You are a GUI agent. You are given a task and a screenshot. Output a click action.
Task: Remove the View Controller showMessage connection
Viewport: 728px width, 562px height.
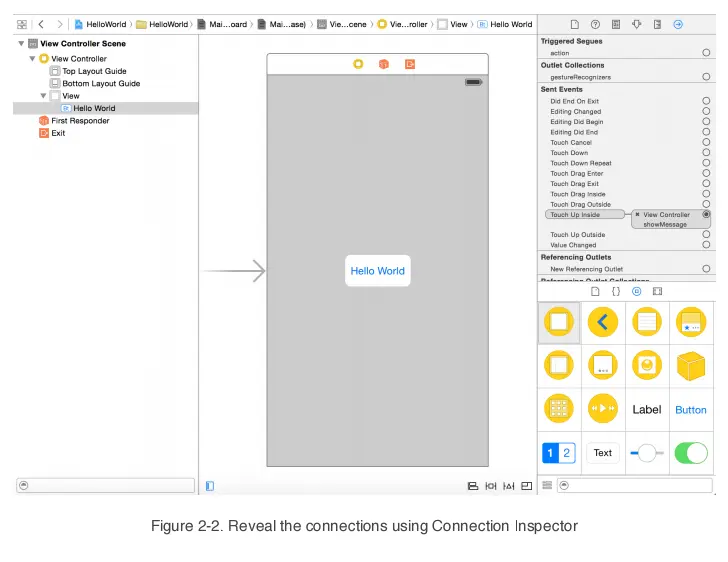[637, 215]
